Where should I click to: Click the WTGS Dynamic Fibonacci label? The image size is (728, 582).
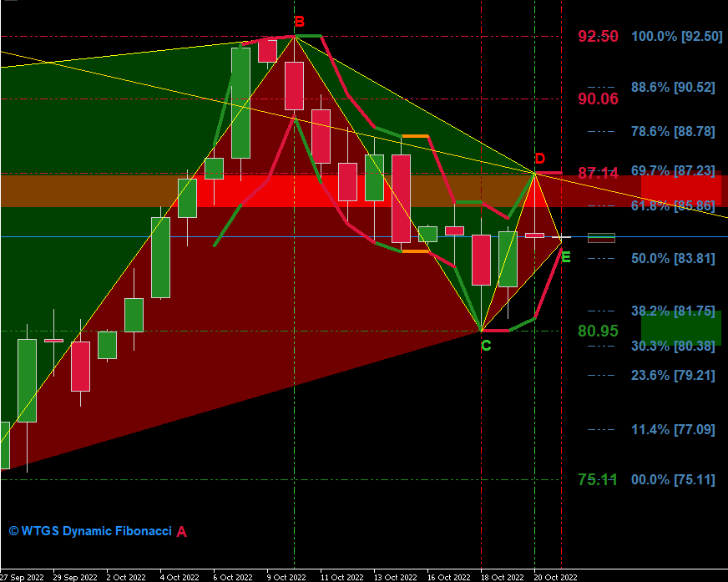[90, 531]
